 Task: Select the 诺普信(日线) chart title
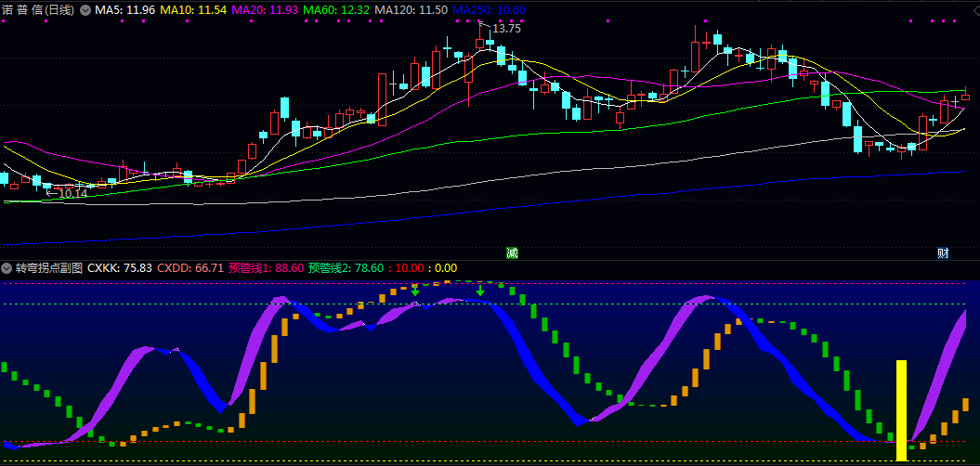pos(38,10)
